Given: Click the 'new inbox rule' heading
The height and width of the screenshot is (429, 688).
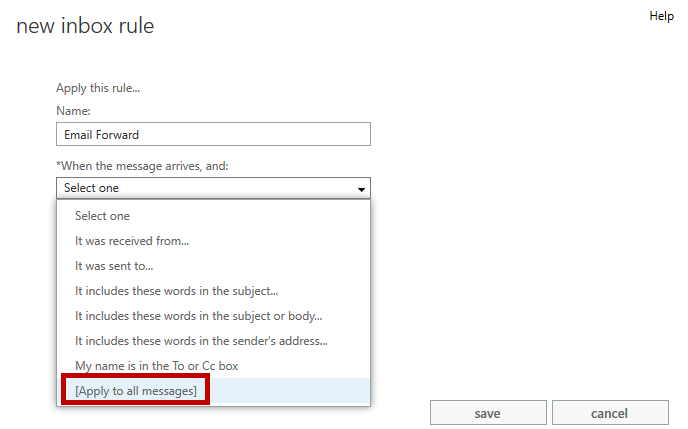Looking at the screenshot, I should coord(85,25).
